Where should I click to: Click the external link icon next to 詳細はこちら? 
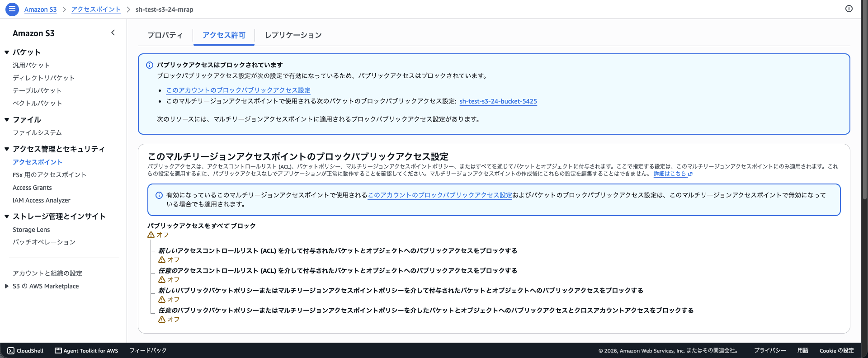690,174
